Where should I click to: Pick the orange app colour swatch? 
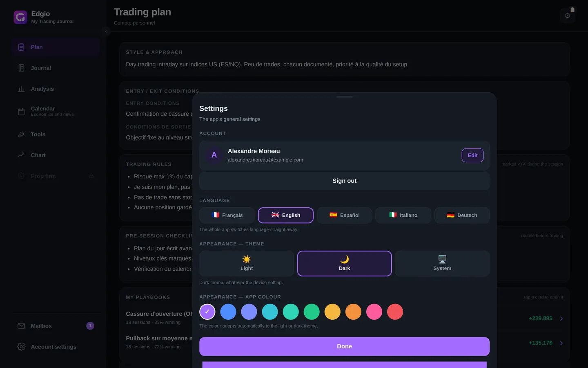[353, 312]
